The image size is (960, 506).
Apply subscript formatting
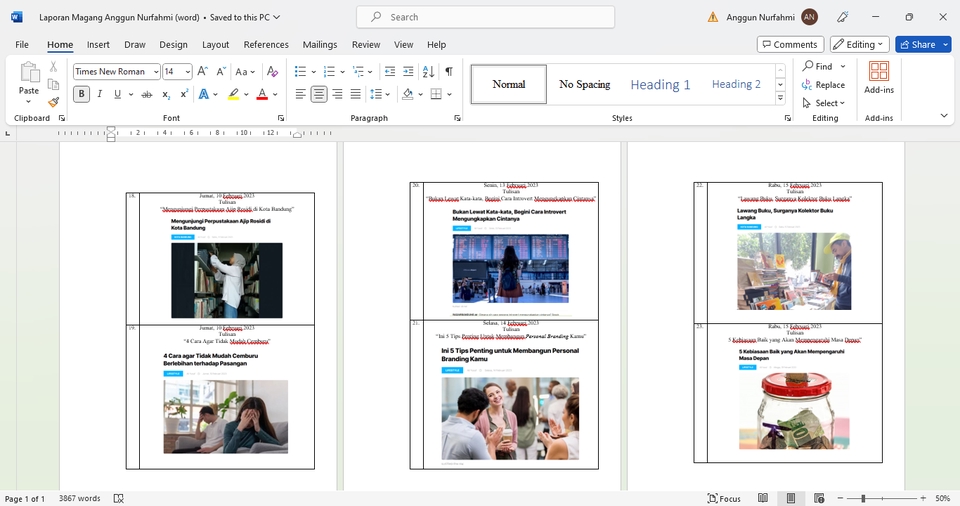coord(166,94)
